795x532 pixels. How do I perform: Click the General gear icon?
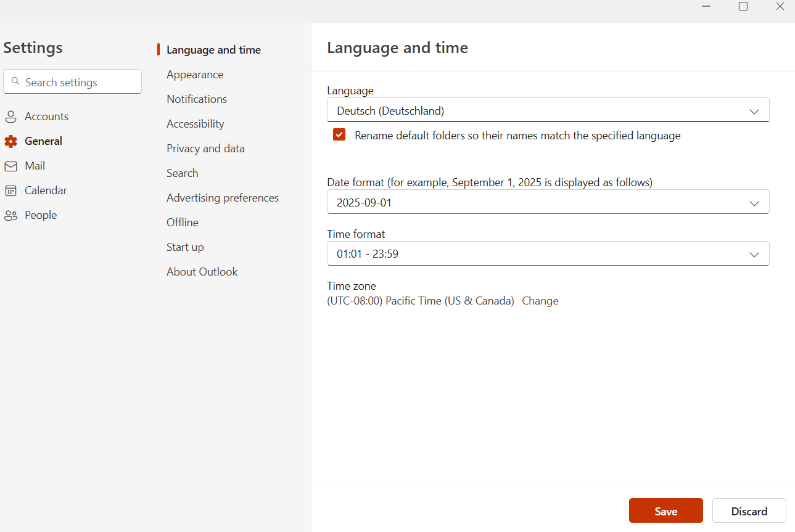10,141
